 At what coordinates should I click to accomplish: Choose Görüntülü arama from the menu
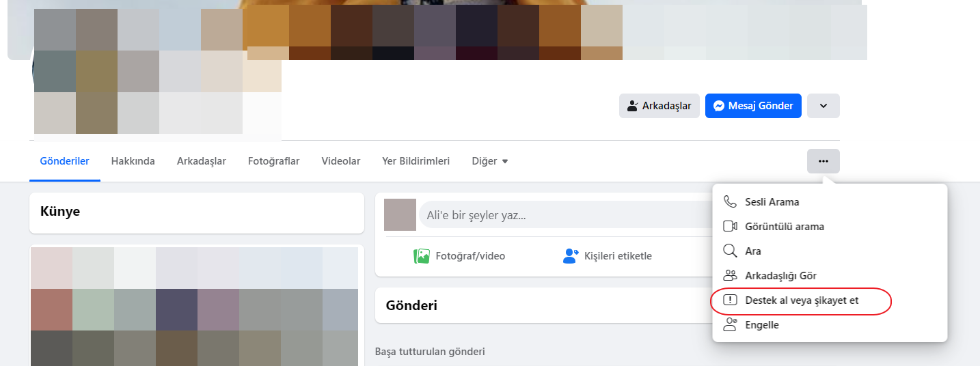click(x=830, y=227)
